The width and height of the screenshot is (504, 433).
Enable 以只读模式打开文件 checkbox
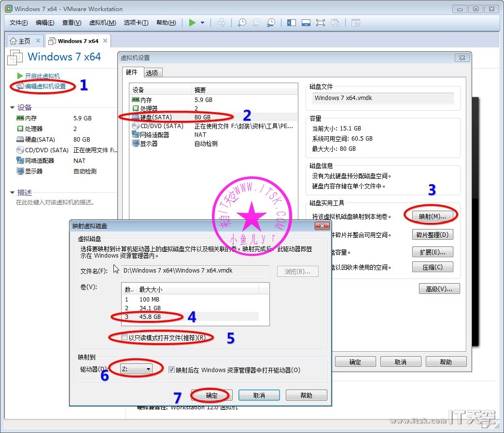(x=125, y=337)
